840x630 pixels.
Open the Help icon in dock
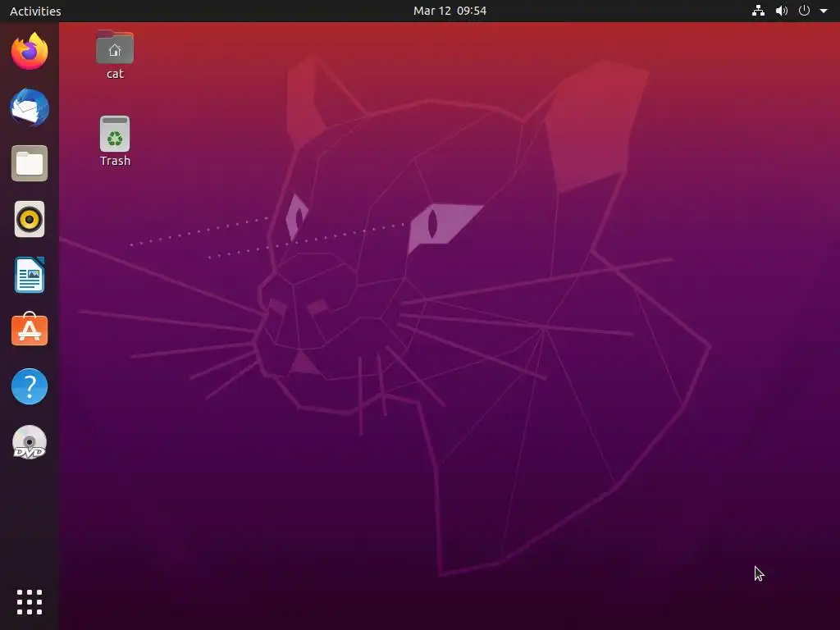30,386
